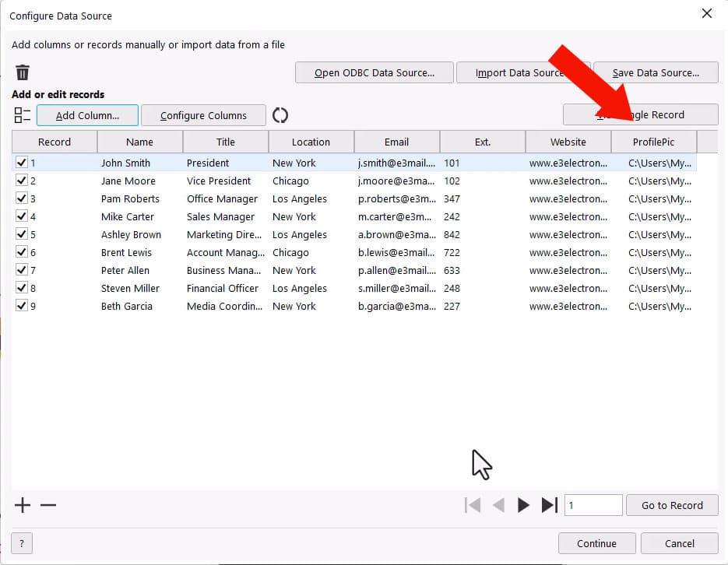Open the ODBC Data Source dialog

pyautogui.click(x=374, y=72)
